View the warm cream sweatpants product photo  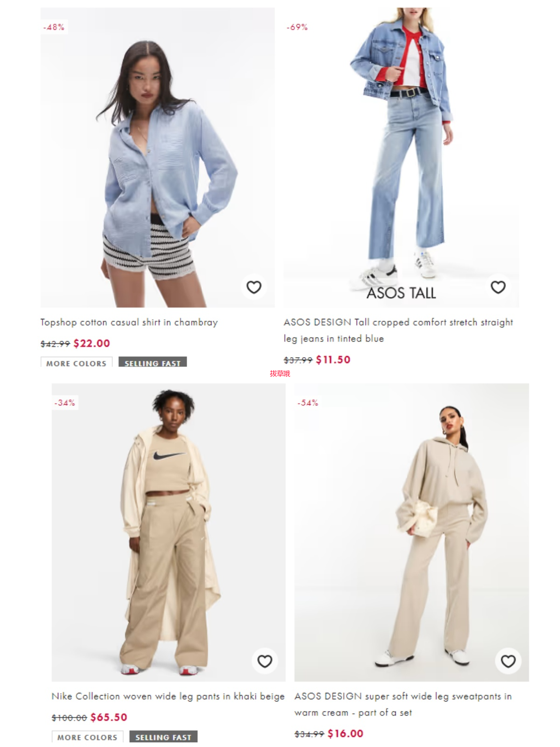(x=412, y=532)
